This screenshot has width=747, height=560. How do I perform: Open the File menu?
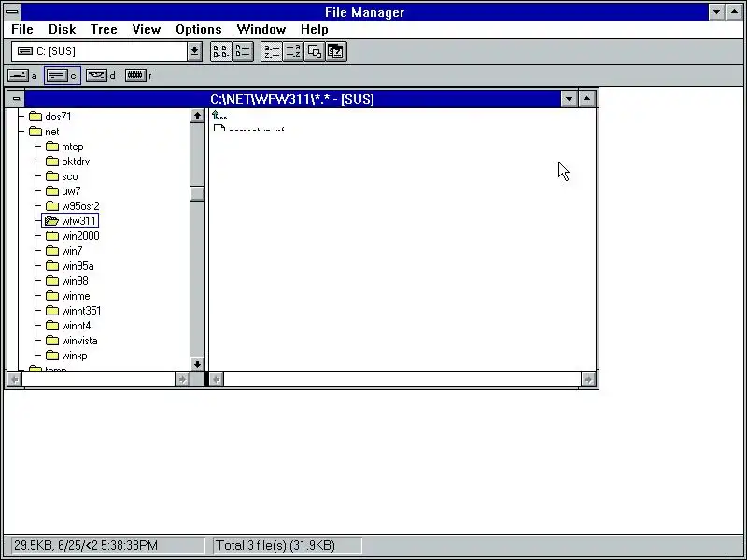pos(21,30)
